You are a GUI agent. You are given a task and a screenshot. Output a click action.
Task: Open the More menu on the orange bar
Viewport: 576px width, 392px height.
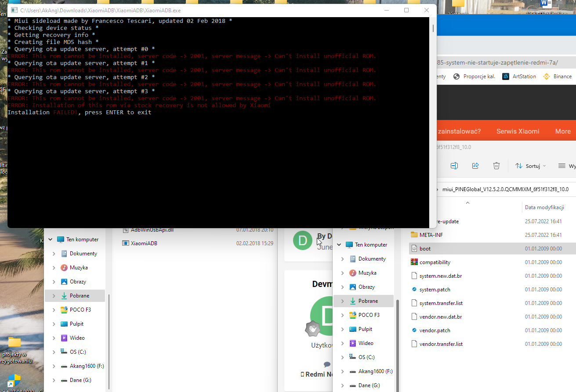(563, 131)
